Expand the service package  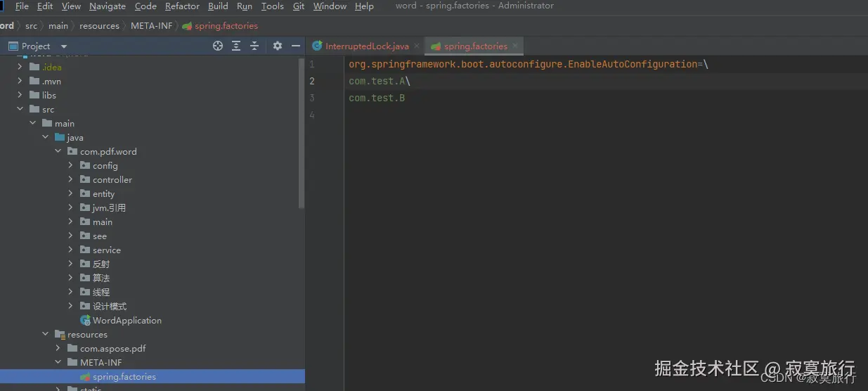pos(71,250)
